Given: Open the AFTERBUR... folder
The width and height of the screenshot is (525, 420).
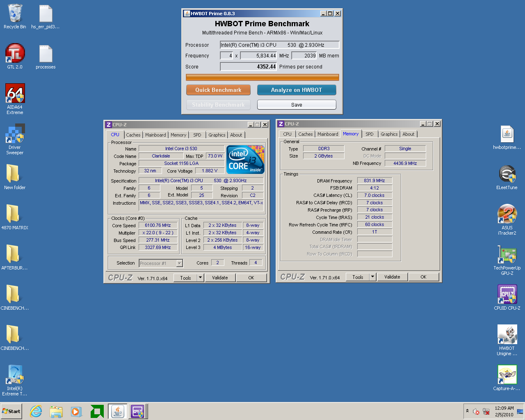Looking at the screenshot, I should (15, 257).
